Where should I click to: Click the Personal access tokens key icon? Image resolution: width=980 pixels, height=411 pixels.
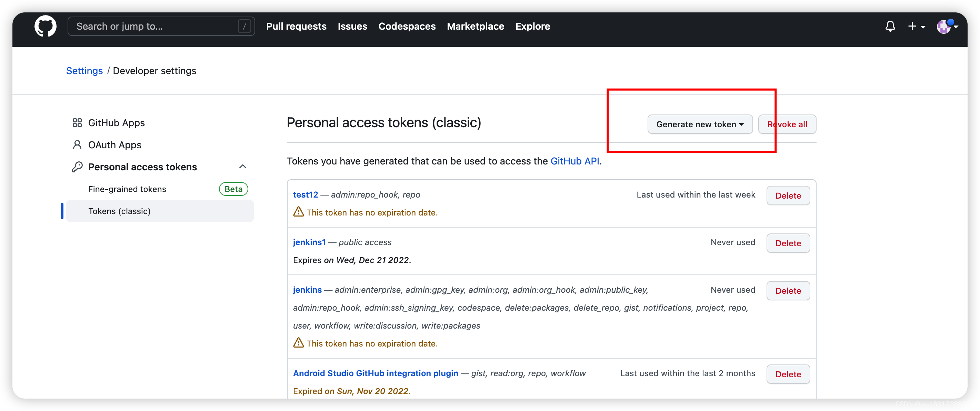pyautogui.click(x=77, y=167)
